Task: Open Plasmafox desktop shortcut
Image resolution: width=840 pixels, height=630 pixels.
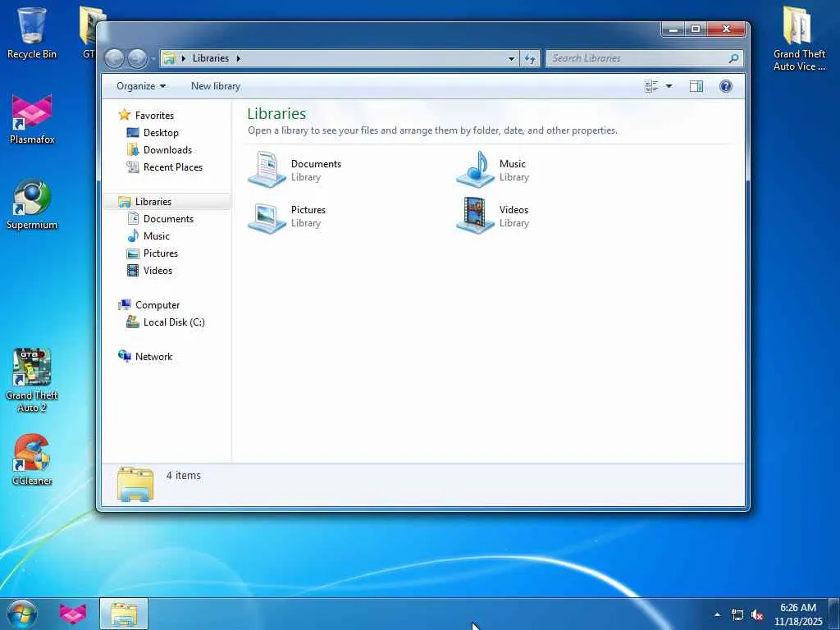Action: click(32, 119)
